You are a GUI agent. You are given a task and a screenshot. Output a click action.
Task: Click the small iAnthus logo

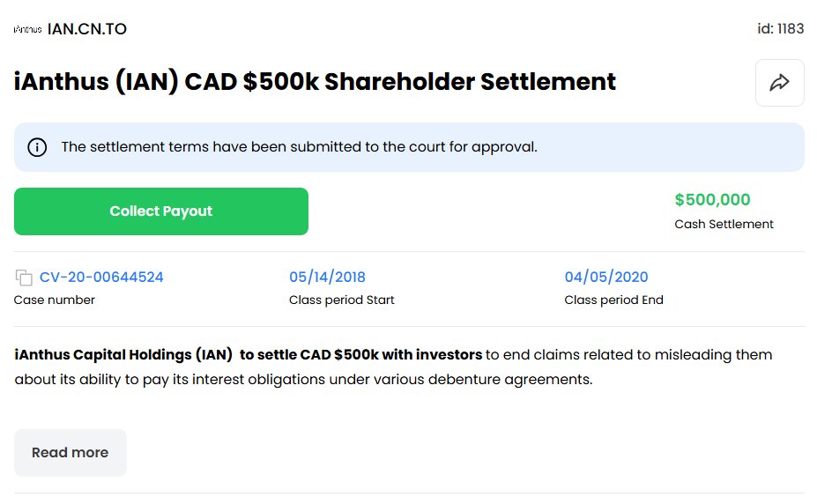[27, 30]
